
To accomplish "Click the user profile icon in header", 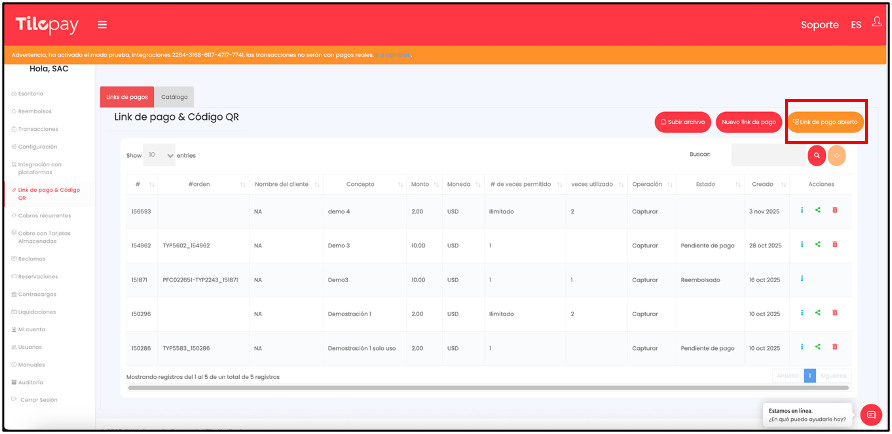I will (x=876, y=23).
